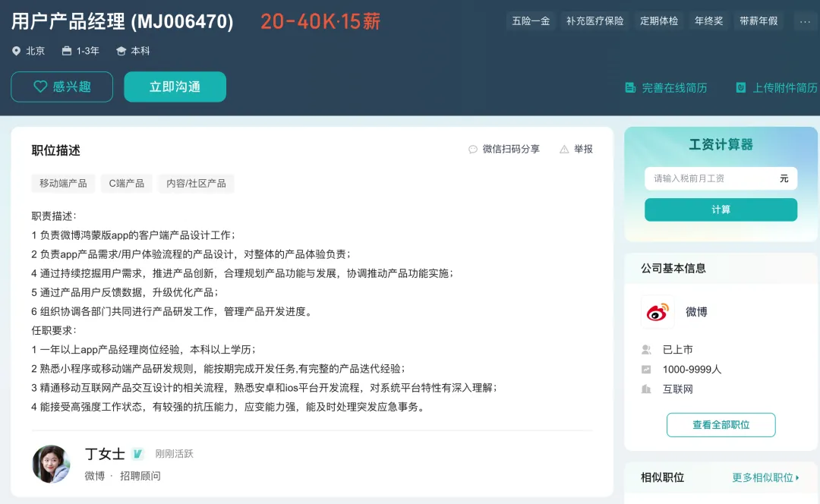Click the line 通过产品用户反馈数据,升级优化产品

point(125,292)
